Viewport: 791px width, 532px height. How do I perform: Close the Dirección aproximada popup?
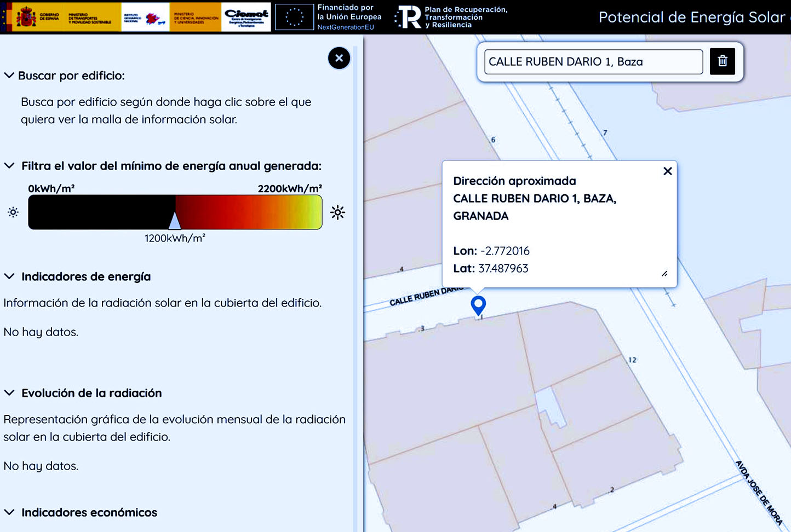[667, 171]
